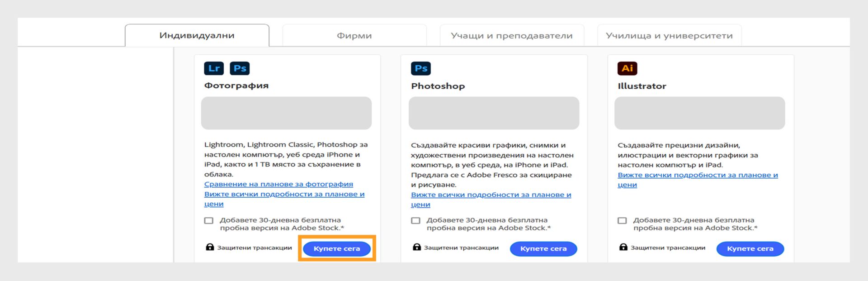Click Купете сега under Photoshop

coord(543,249)
